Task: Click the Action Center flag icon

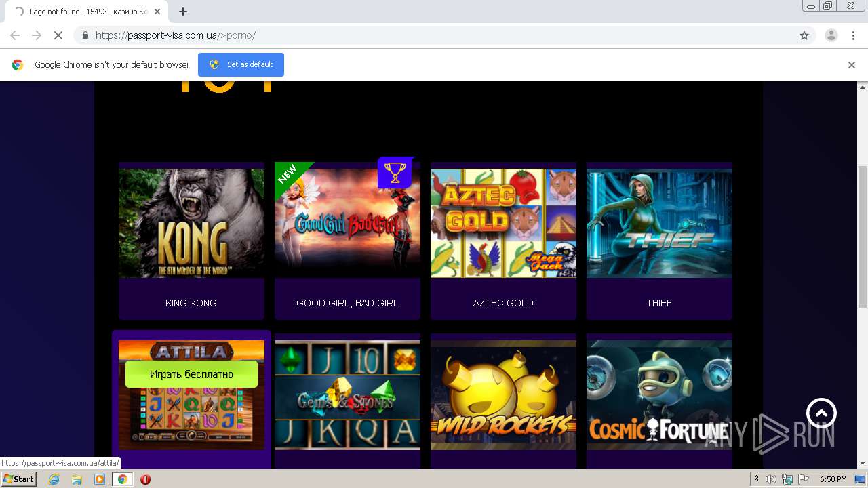Action: tap(803, 479)
